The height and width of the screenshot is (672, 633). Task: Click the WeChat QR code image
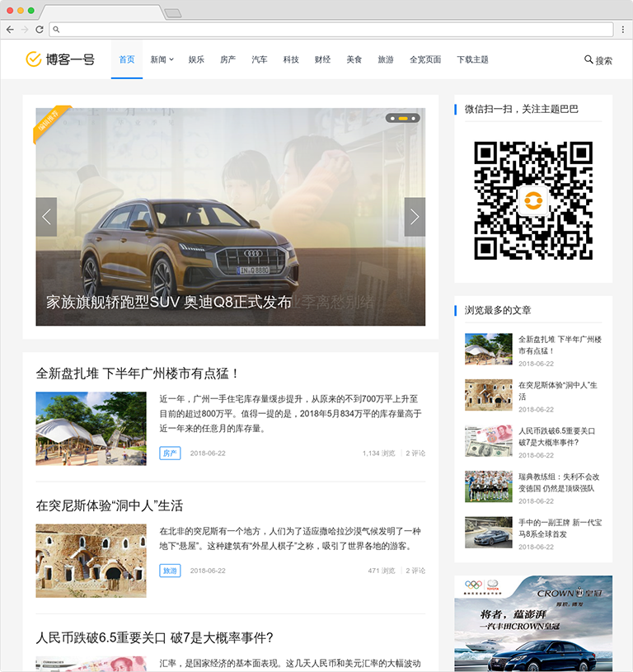pyautogui.click(x=533, y=200)
